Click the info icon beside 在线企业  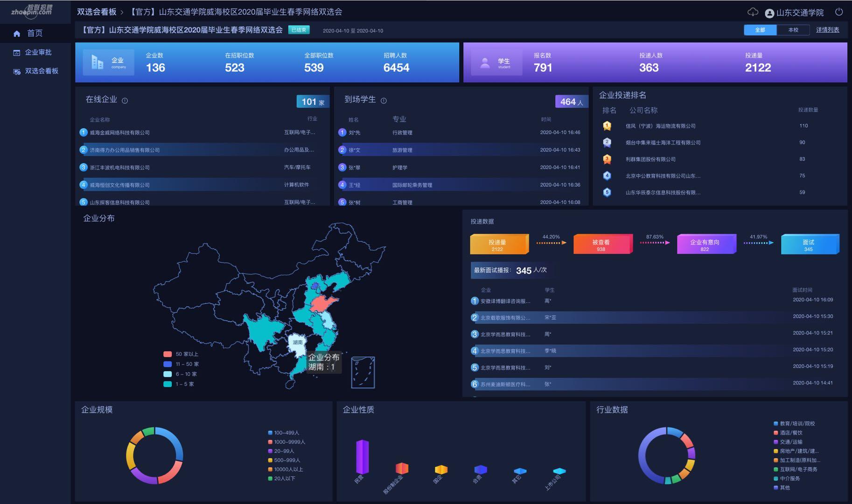[125, 100]
